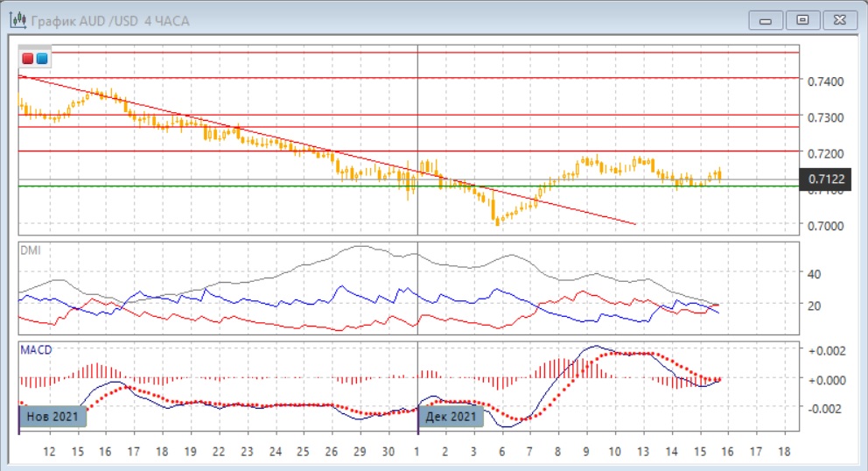Viewport: 868px width, 471px height.
Task: Click the Дек 2021 month marker
Action: pos(451,416)
